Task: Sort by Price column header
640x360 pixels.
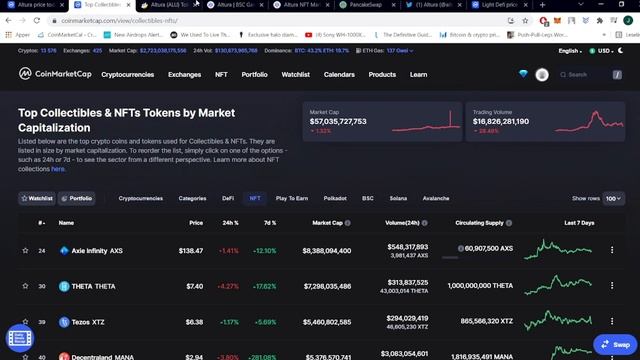Action: tap(196, 223)
